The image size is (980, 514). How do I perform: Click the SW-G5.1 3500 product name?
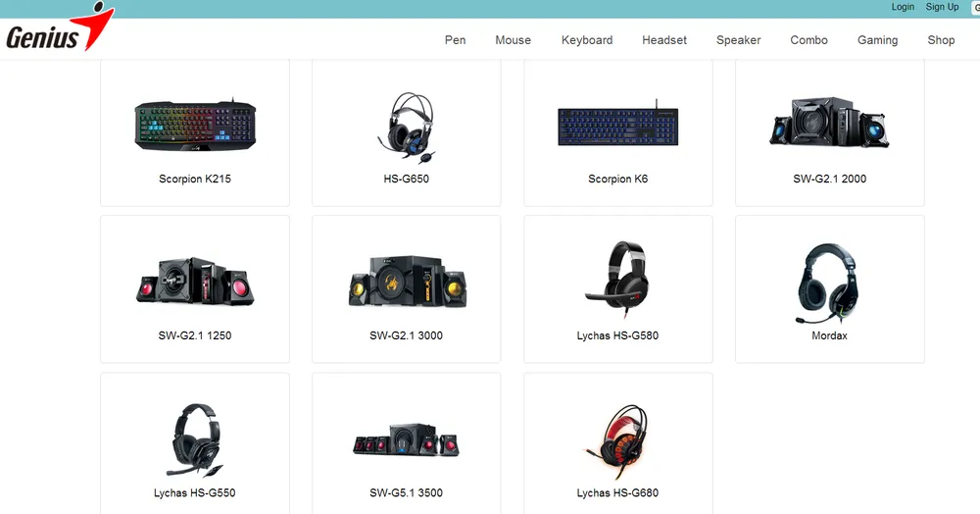(x=407, y=492)
